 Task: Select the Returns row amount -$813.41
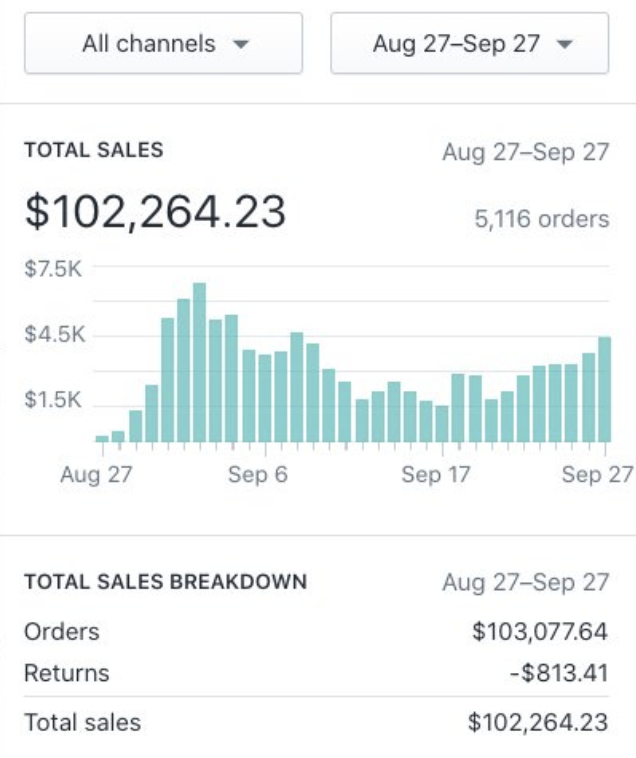(558, 673)
